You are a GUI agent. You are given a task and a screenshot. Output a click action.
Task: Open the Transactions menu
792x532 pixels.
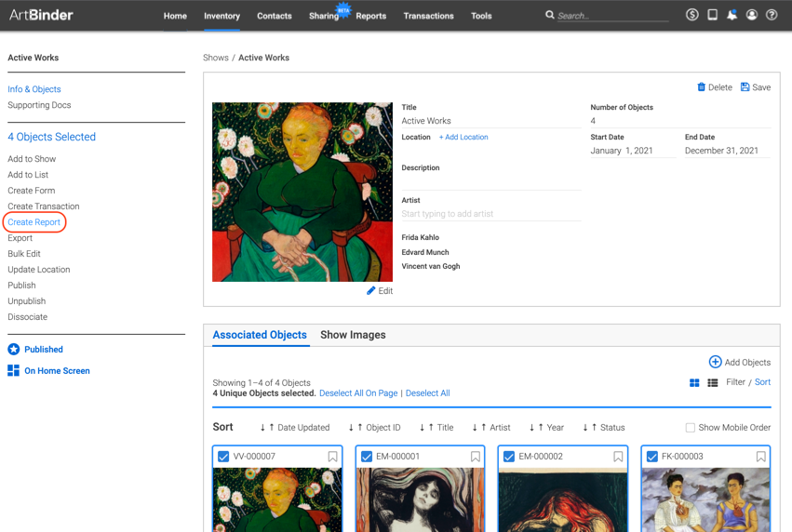coord(428,16)
